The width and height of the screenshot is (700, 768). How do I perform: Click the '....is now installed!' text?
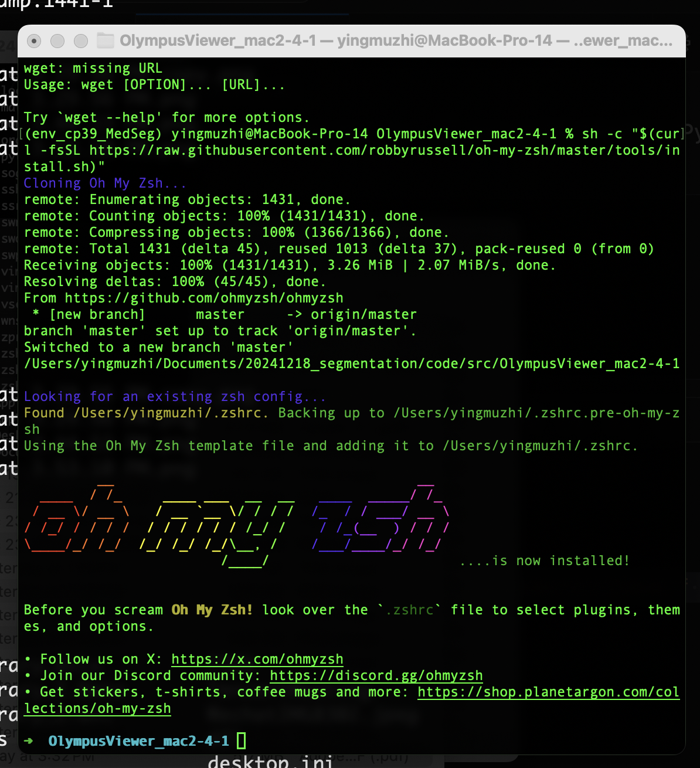(x=545, y=560)
